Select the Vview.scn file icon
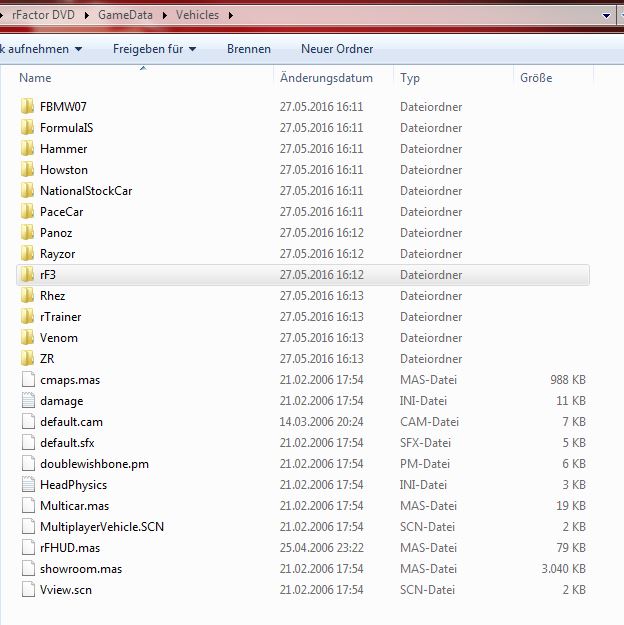This screenshot has width=624, height=625. pyautogui.click(x=27, y=590)
